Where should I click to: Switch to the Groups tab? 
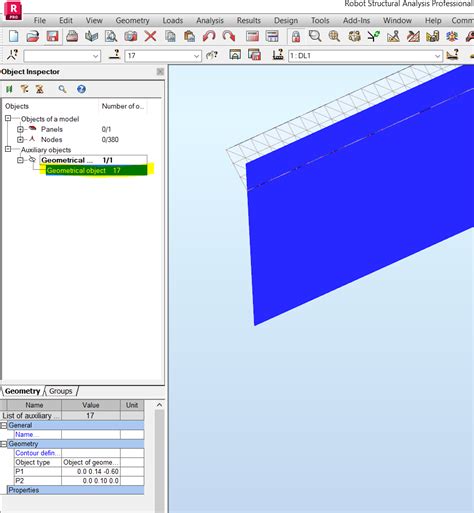[x=60, y=391]
